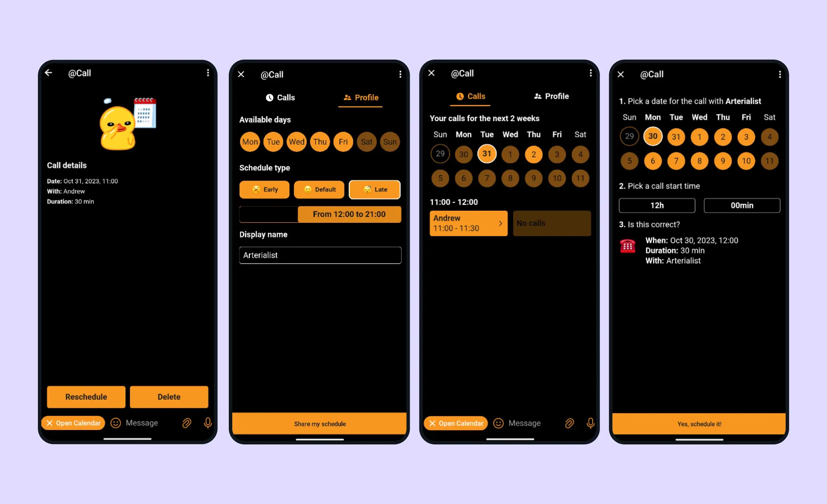The image size is (827, 504).
Task: Click the paperclip attachment icon
Action: (186, 423)
